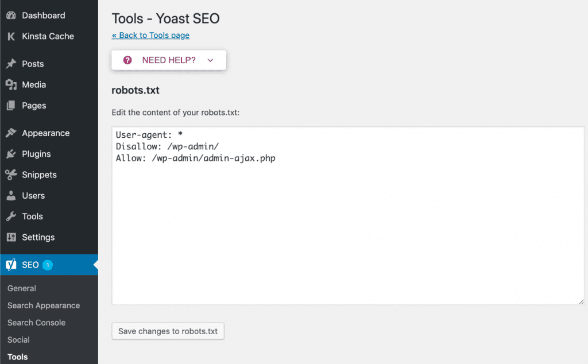Viewport: 588px width, 364px height.
Task: Click the Media library icon
Action: click(x=11, y=85)
